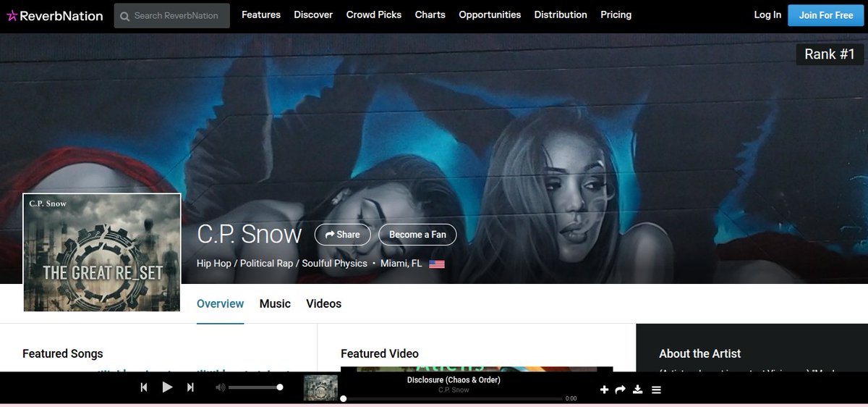Click the player album art thumbnail
The image size is (868, 407).
coord(321,387)
